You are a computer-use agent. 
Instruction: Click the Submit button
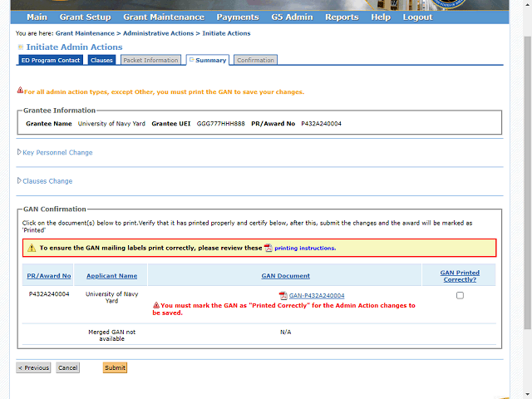point(115,367)
